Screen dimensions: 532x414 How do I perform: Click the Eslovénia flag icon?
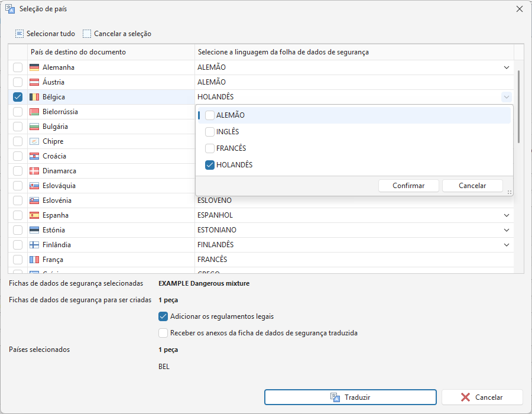[x=34, y=200]
